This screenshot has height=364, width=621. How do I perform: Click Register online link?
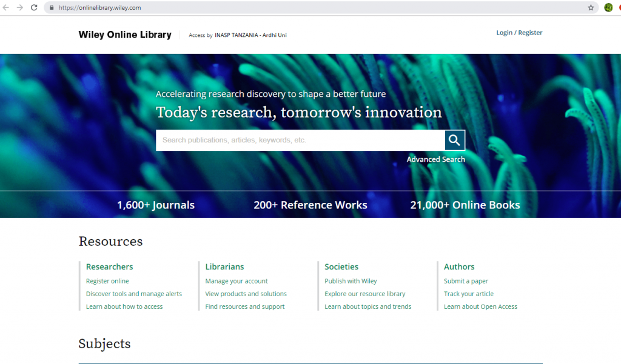107,281
